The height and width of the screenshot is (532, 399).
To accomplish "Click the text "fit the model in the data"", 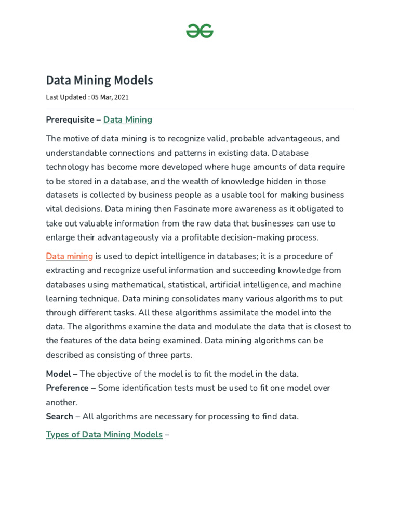I will [x=250, y=374].
